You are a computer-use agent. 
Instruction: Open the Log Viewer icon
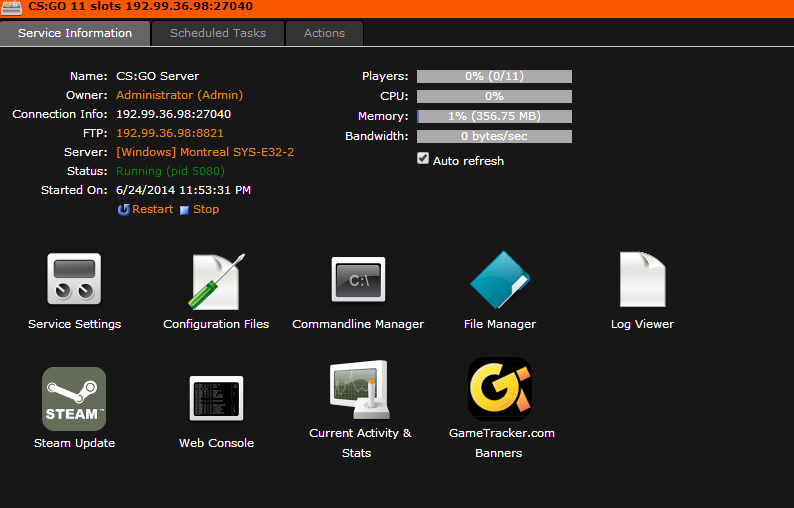[x=642, y=280]
